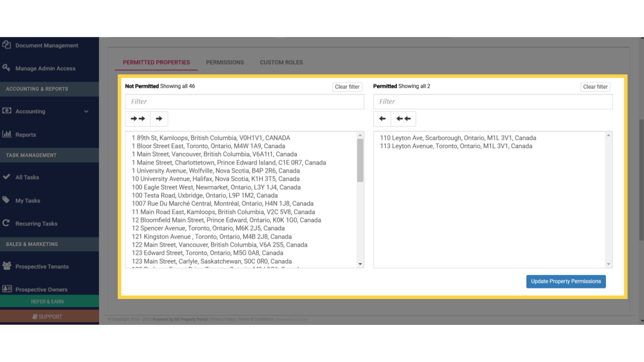This screenshot has height=362, width=644.
Task: Open Prospective Owners in sidebar
Action: point(41,289)
